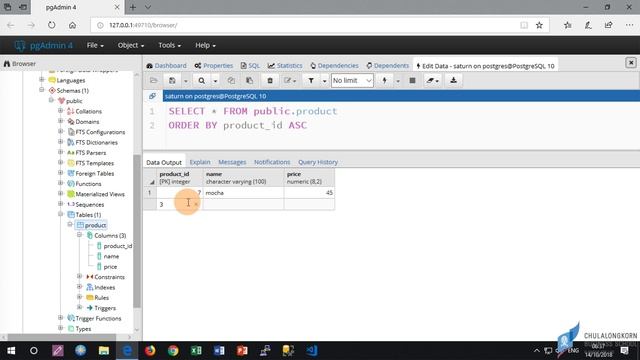Open save options dropdown arrow
640x360 pixels.
coord(186,81)
